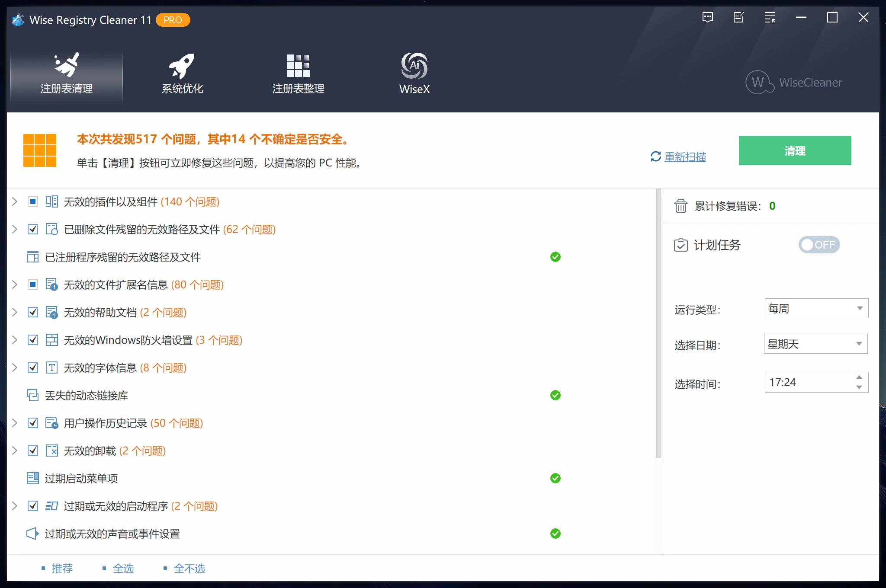This screenshot has width=886, height=588.
Task: Click the edit note icon in title bar
Action: [x=739, y=18]
